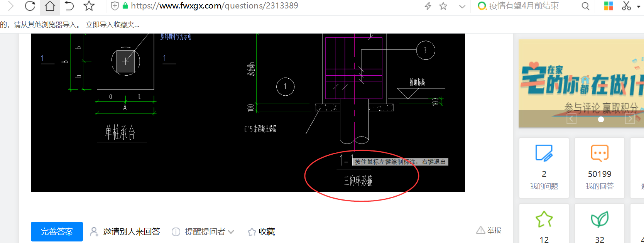The width and height of the screenshot is (644, 243).
Task: Click the lightning speed mode icon
Action: 428,6
